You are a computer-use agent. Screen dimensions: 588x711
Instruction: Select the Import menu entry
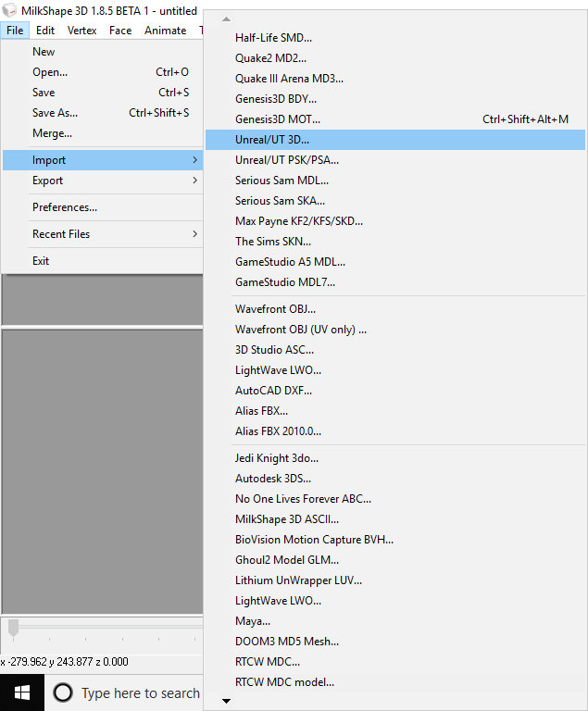click(103, 159)
